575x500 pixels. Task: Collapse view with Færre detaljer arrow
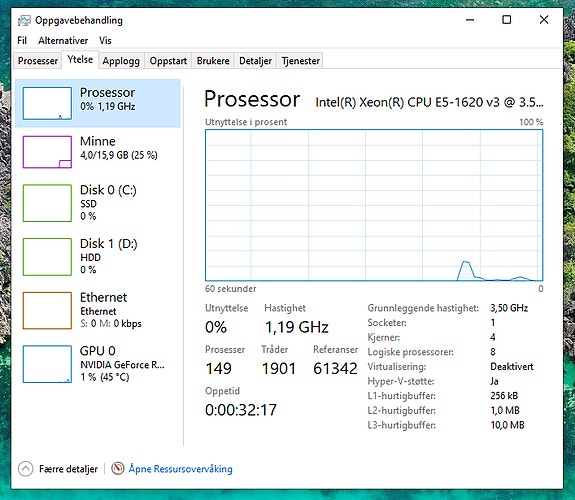click(25, 468)
